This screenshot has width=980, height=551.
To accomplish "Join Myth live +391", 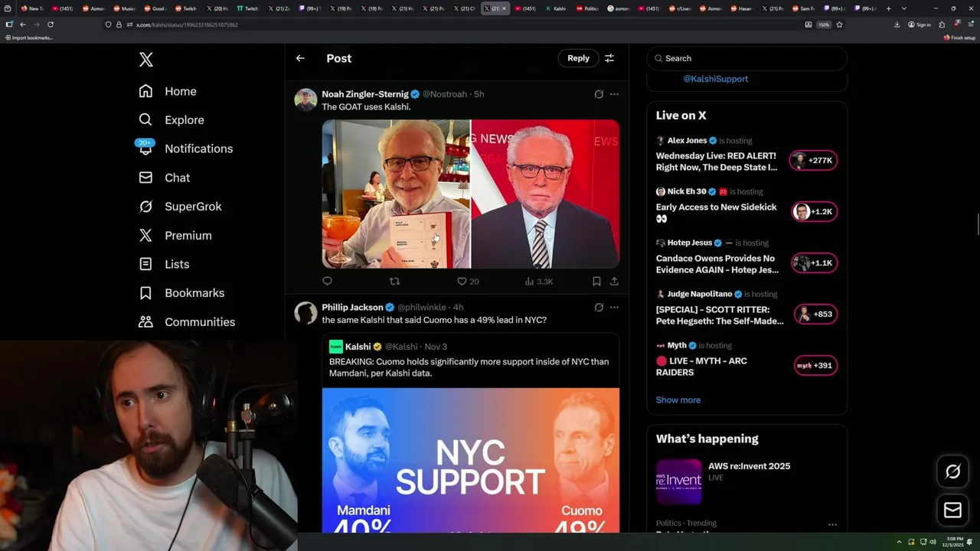I will pos(814,366).
